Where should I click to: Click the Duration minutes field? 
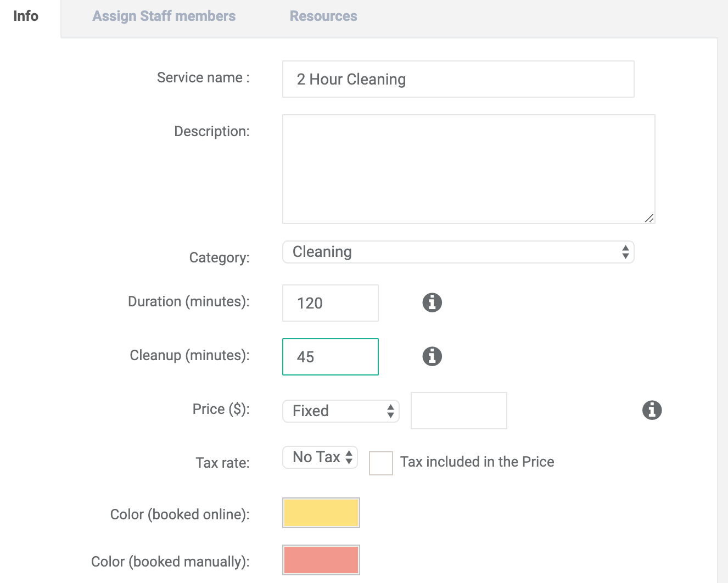click(x=330, y=303)
